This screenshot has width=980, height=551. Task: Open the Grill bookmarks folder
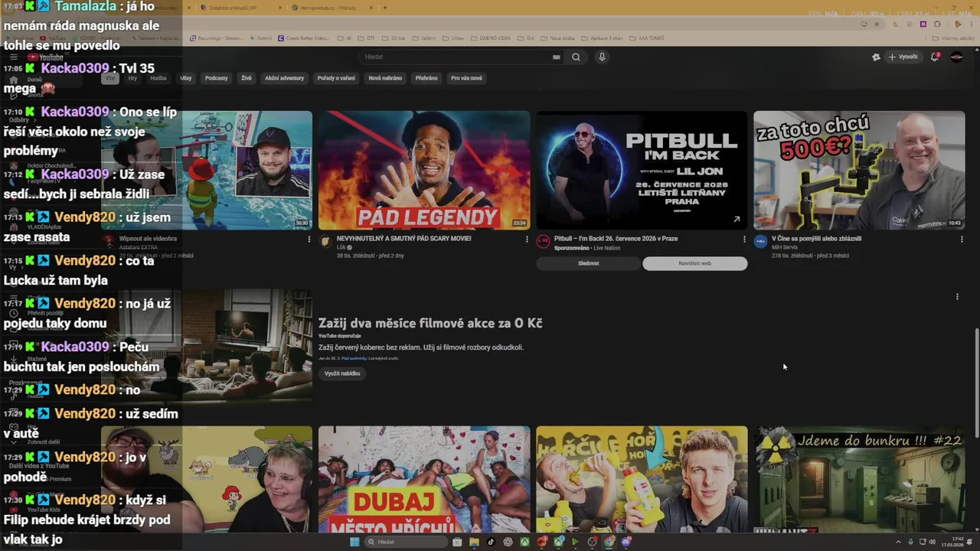527,37
